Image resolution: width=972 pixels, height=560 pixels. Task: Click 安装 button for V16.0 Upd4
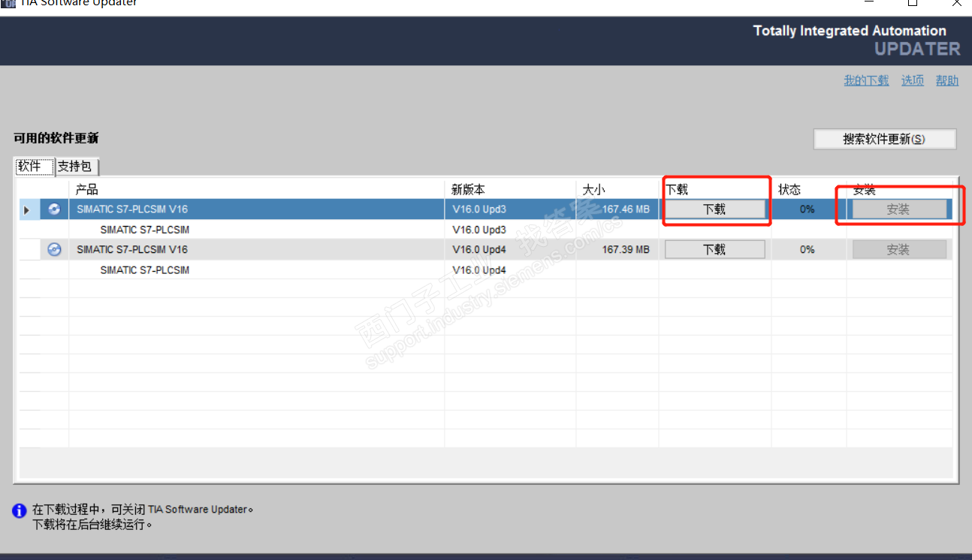899,250
